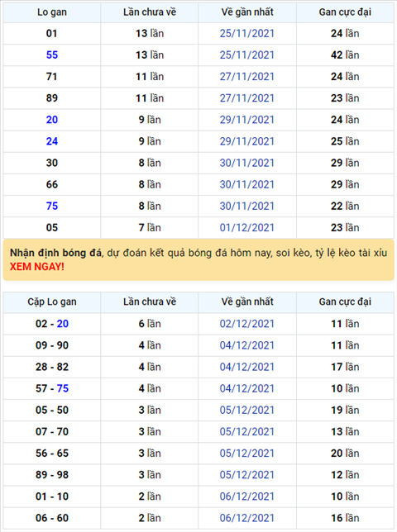Click date 06/12/2021 in row 01 - 10
Screen dimensions: 397x532
pos(247,496)
